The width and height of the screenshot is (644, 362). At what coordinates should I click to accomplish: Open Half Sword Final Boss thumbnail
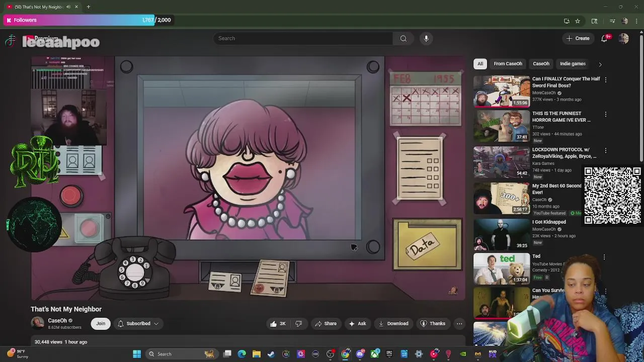coord(502,91)
